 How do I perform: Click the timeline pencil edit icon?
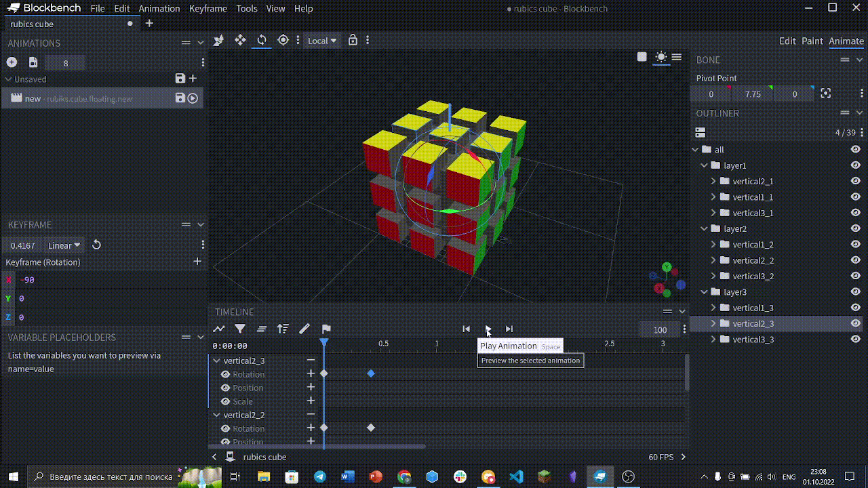click(x=304, y=329)
